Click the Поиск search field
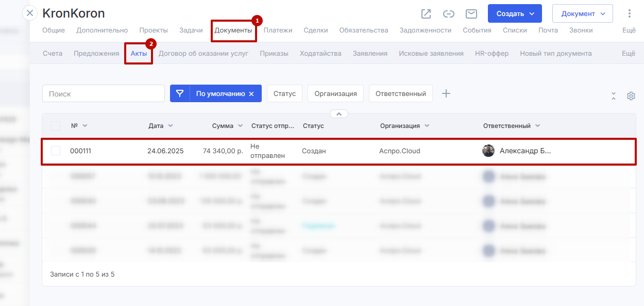The height and width of the screenshot is (306, 644). click(x=103, y=94)
